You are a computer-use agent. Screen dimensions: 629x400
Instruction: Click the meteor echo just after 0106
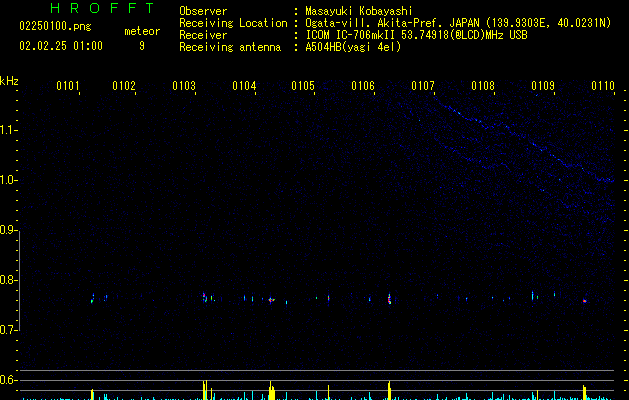389,299
